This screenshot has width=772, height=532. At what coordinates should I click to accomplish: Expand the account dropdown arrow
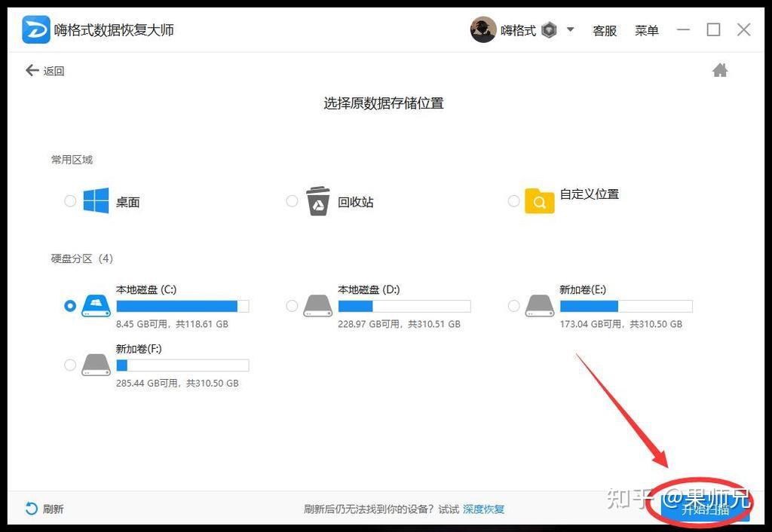click(x=570, y=29)
